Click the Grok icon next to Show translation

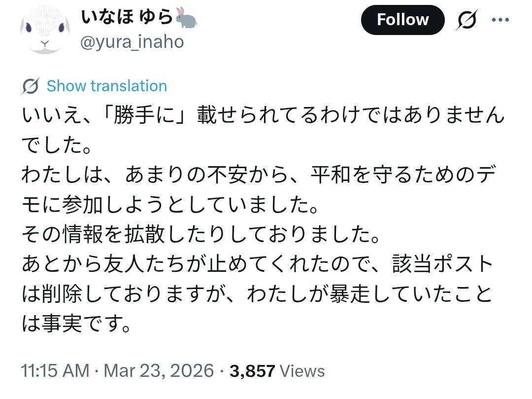(31, 86)
